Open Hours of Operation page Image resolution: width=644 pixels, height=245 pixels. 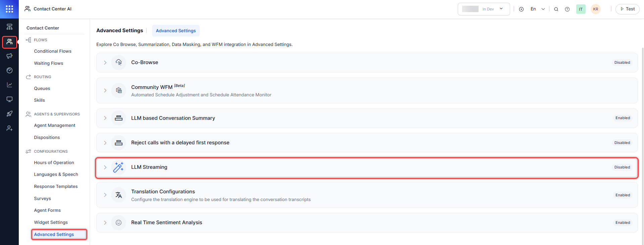tap(54, 163)
